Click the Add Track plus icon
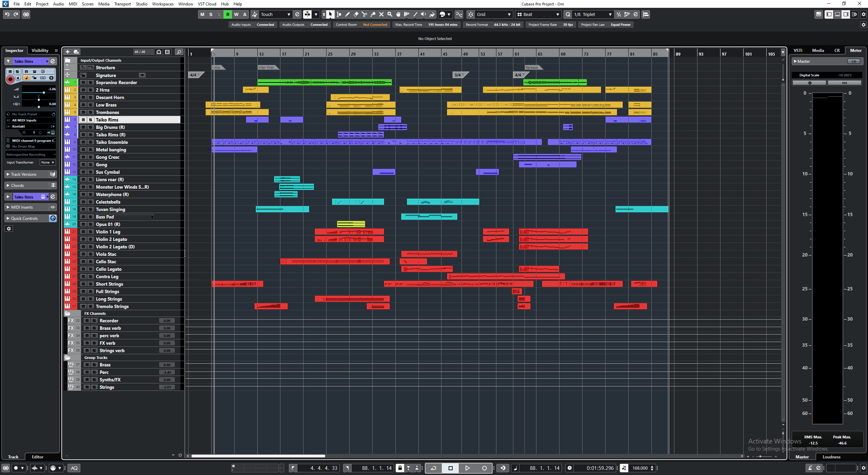The width and height of the screenshot is (868, 475). pyautogui.click(x=67, y=52)
